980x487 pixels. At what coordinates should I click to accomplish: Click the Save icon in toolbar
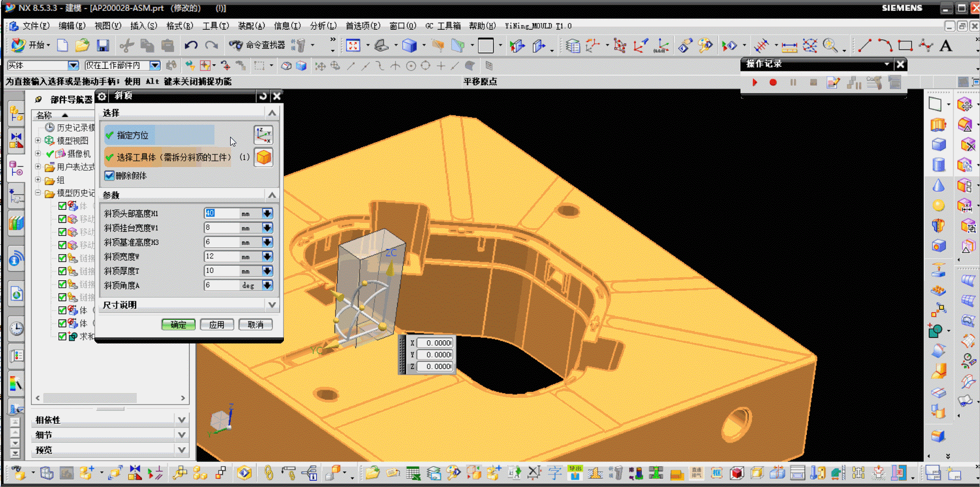pyautogui.click(x=103, y=46)
